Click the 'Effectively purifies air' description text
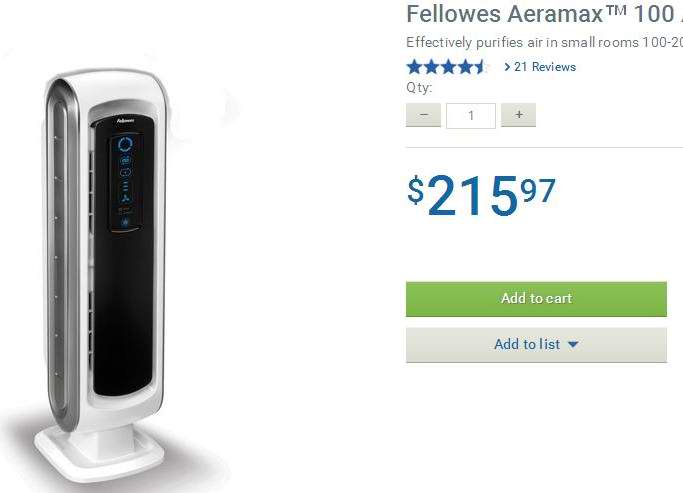The height and width of the screenshot is (493, 683). (x=544, y=42)
